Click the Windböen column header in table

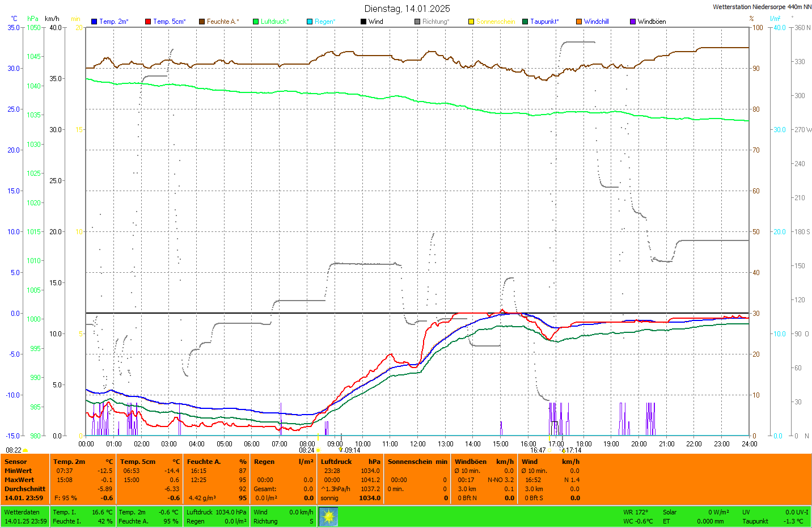pyautogui.click(x=471, y=462)
